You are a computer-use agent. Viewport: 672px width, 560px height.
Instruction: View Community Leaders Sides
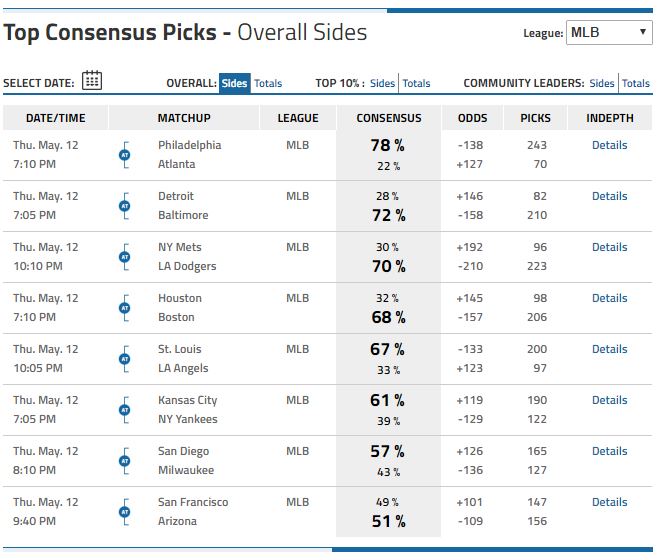click(601, 84)
